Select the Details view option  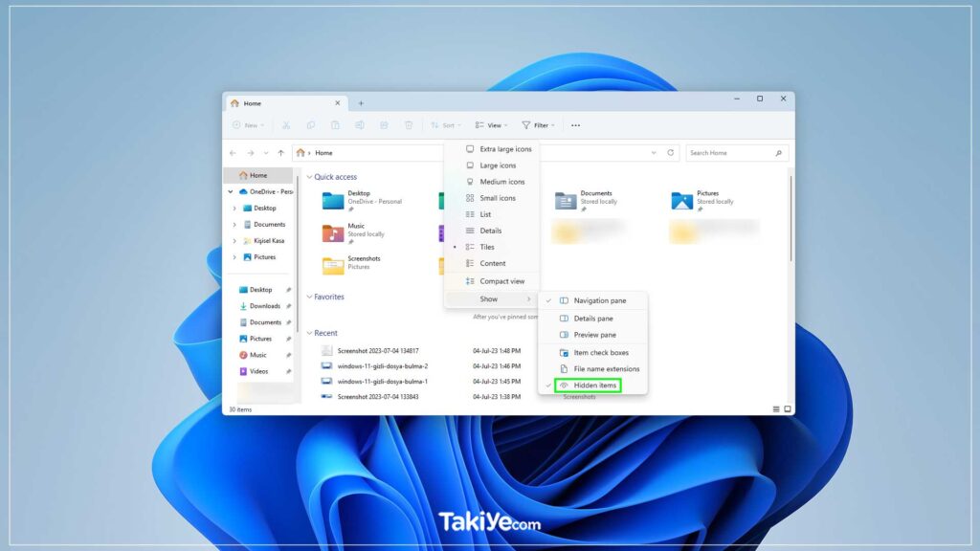pyautogui.click(x=491, y=231)
